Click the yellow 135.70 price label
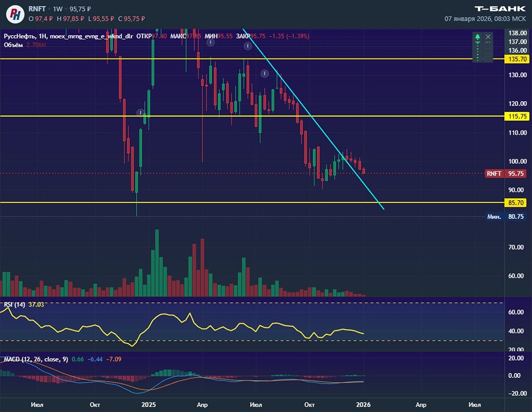The height and width of the screenshot is (412, 532). pyautogui.click(x=518, y=59)
